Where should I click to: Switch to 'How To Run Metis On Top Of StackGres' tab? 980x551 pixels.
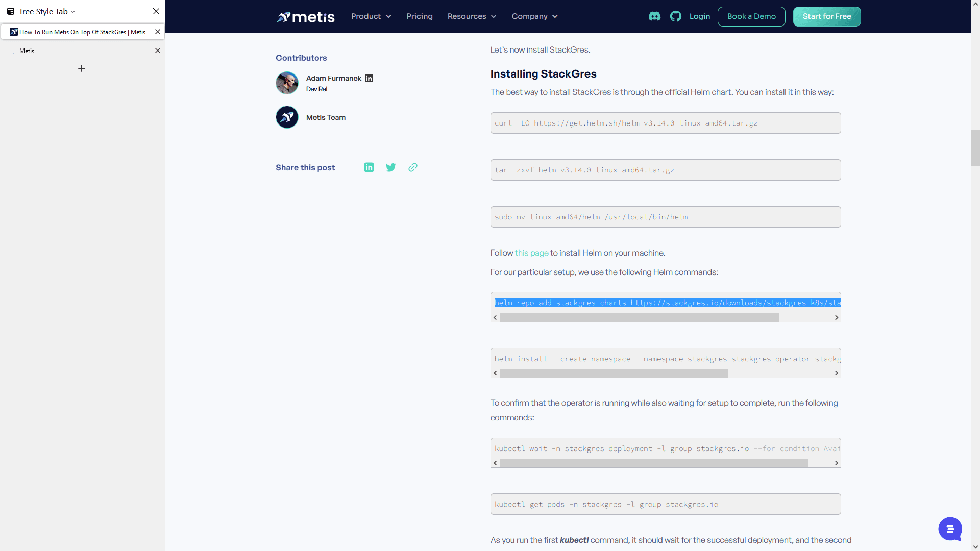82,32
